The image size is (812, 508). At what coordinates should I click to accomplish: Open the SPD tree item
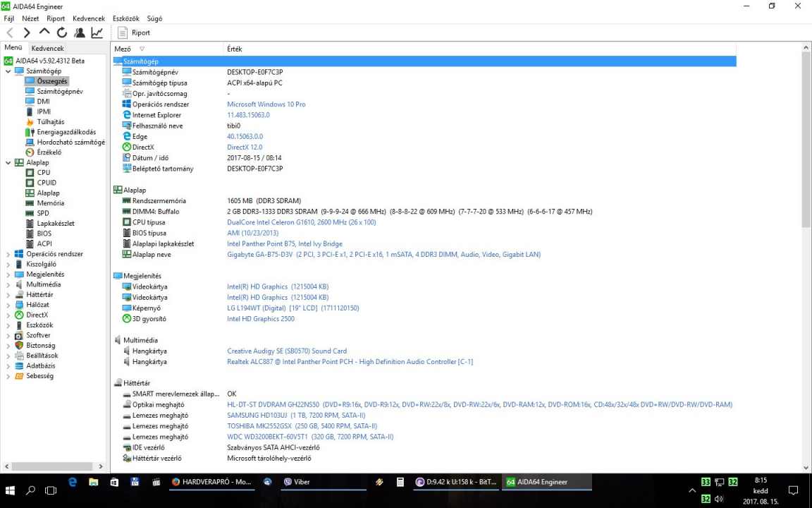[x=43, y=213]
